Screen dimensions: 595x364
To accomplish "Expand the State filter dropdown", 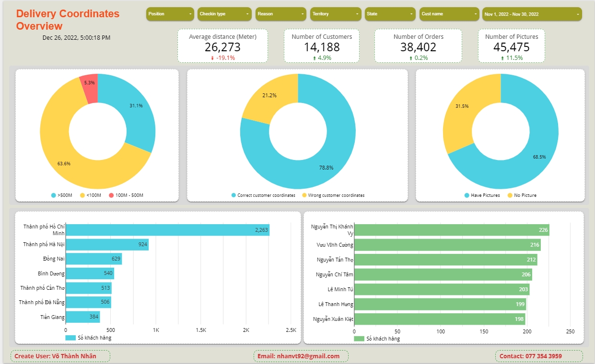I will tap(390, 14).
